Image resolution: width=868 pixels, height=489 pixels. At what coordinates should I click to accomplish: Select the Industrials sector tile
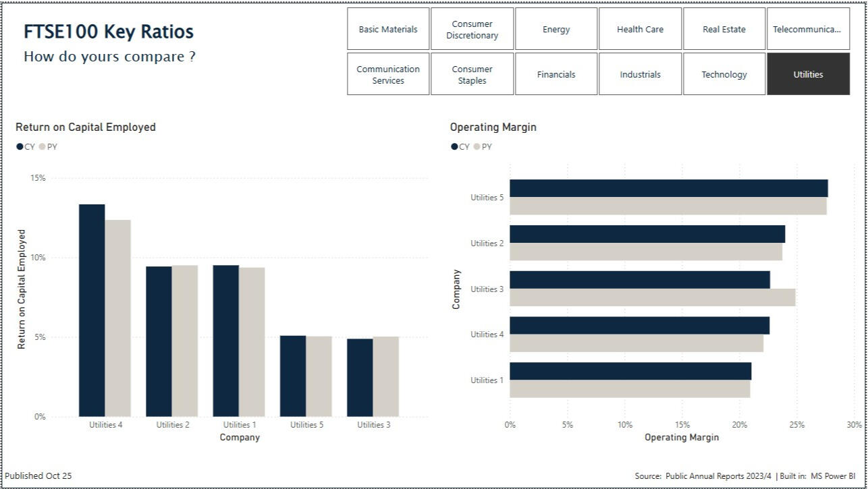[x=640, y=74]
